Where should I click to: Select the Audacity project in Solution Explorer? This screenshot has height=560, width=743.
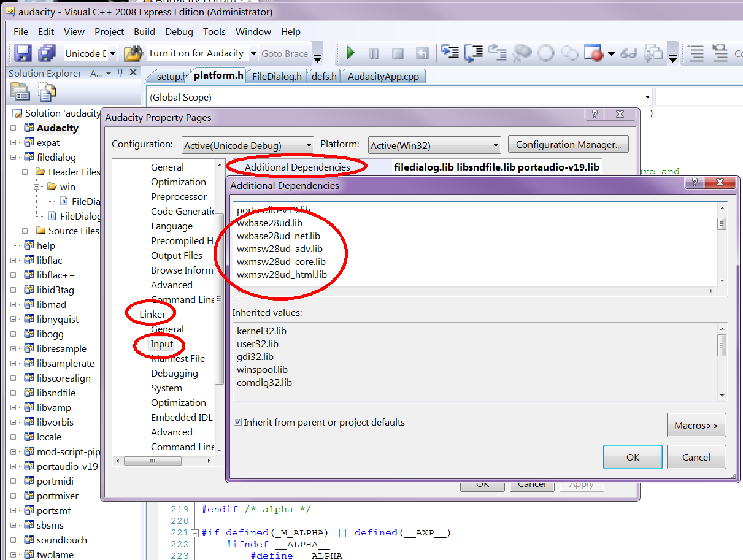57,128
